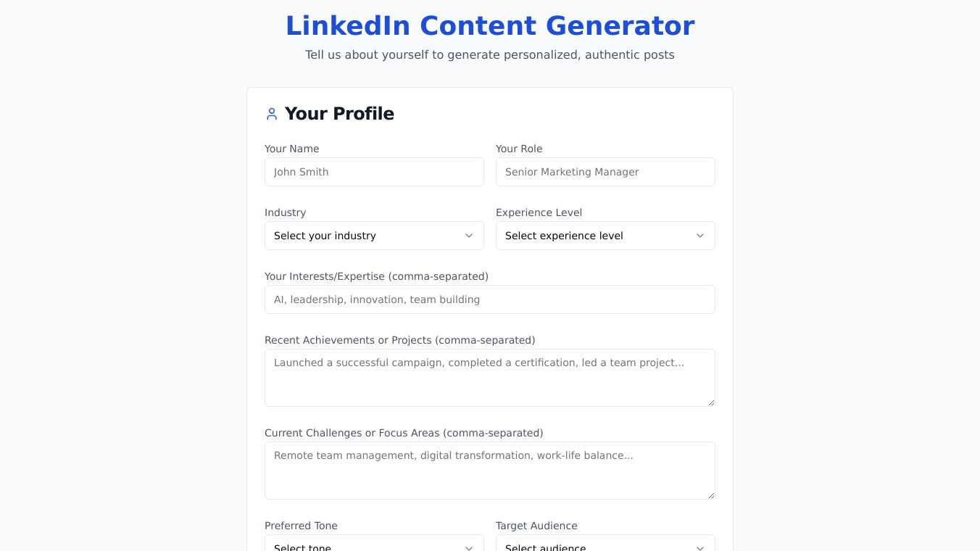
Task: Click the Preferred Tone dropdown chevron arrow
Action: (469, 547)
